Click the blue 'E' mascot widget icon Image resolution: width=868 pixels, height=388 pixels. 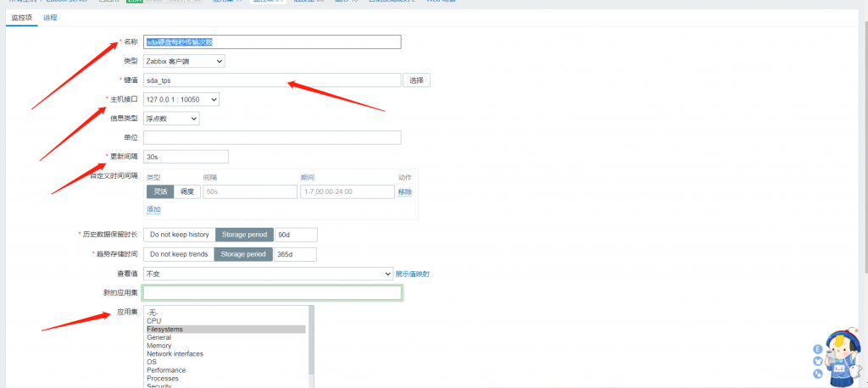point(817,349)
